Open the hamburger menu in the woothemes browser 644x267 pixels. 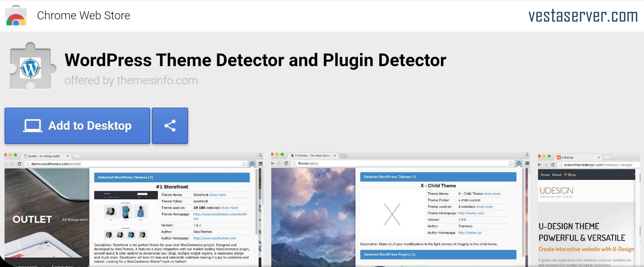[x=261, y=164]
